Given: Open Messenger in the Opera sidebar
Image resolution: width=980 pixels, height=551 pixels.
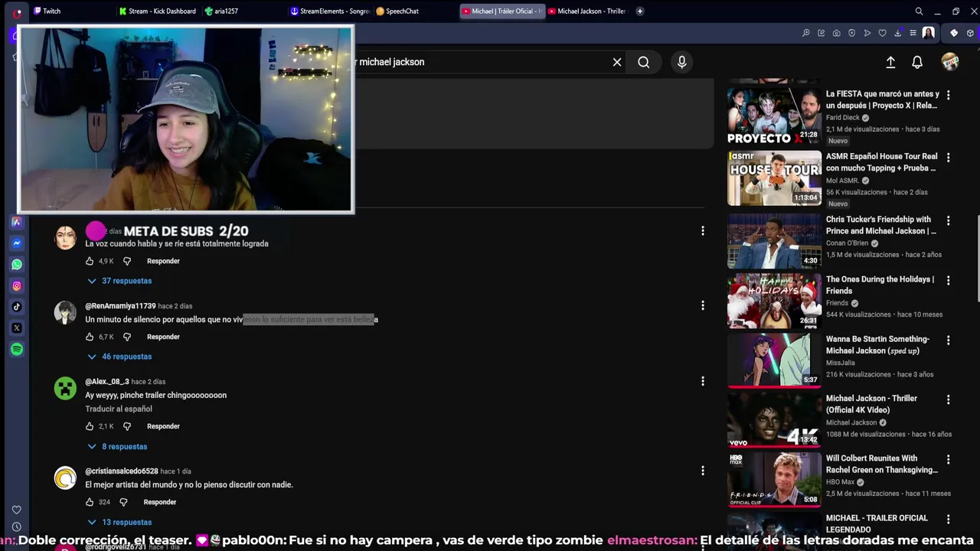Looking at the screenshot, I should click(17, 243).
